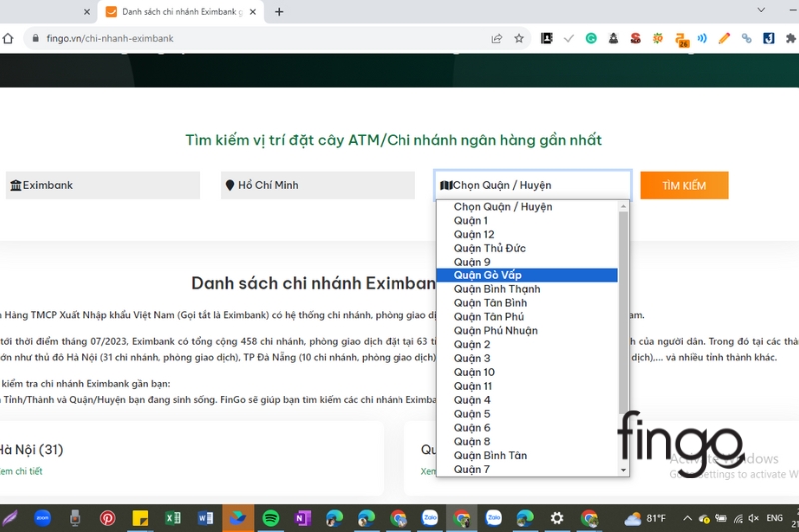This screenshot has height=532, width=799.
Task: Choose highlighted Quận Gò Vấp option
Action: (527, 275)
